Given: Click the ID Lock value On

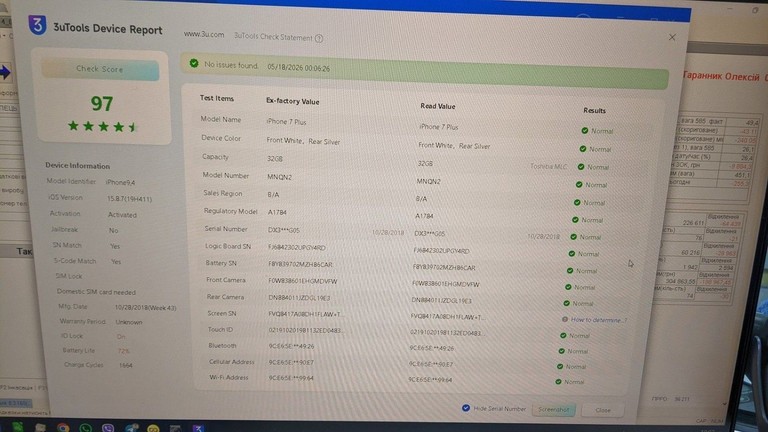Looking at the screenshot, I should 120,336.
